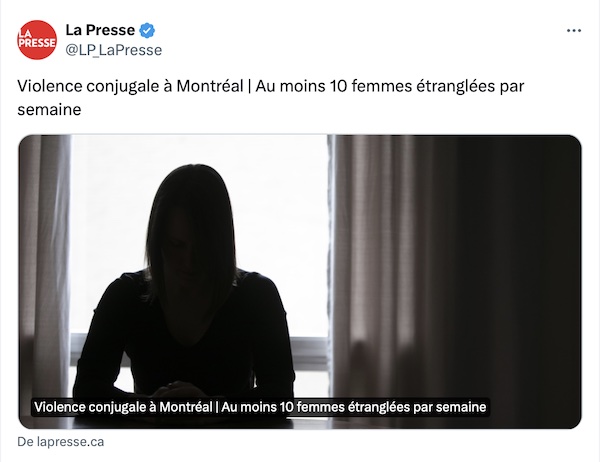Viewport: 600px width, 462px height.
Task: Click the tweet text 'Violence conjugale à Montréal'
Action: pyautogui.click(x=130, y=86)
